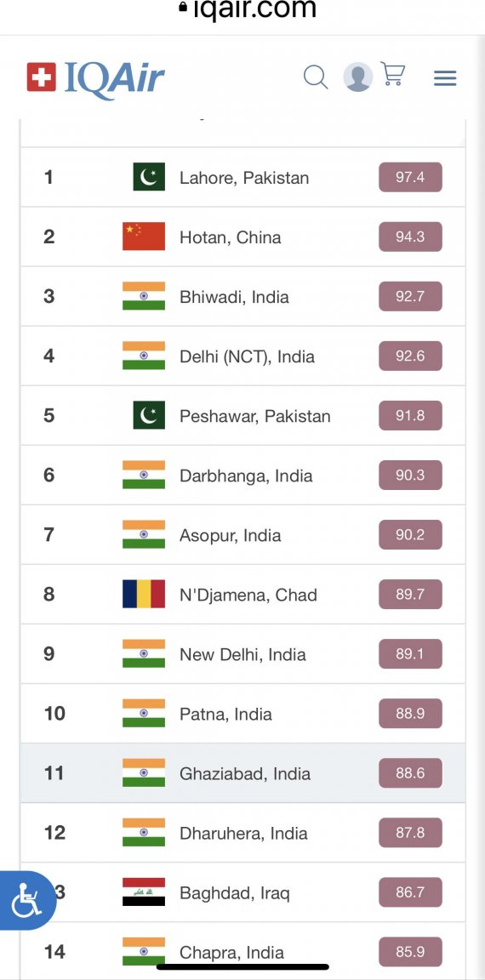485x980 pixels.
Task: Click the 89.7 badge for N'Djamena
Action: [410, 594]
